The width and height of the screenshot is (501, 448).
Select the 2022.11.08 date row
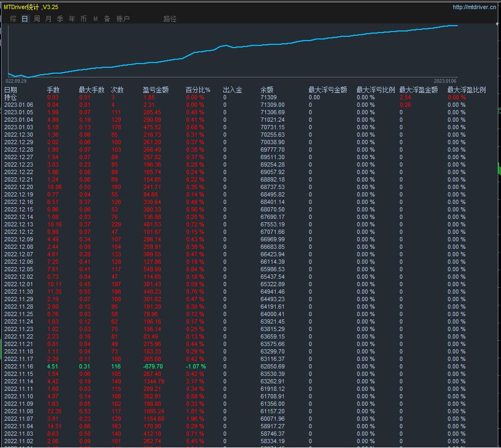19,411
